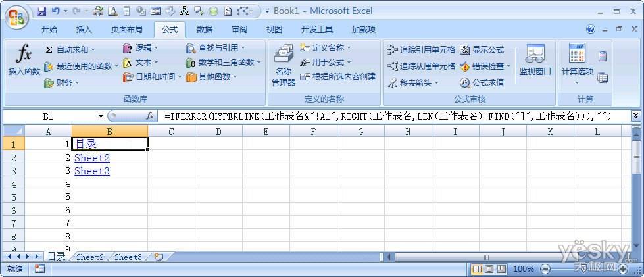This screenshot has width=644, height=277.
Task: Click Create from Selection (根据所选内容创建)
Action: 337,77
